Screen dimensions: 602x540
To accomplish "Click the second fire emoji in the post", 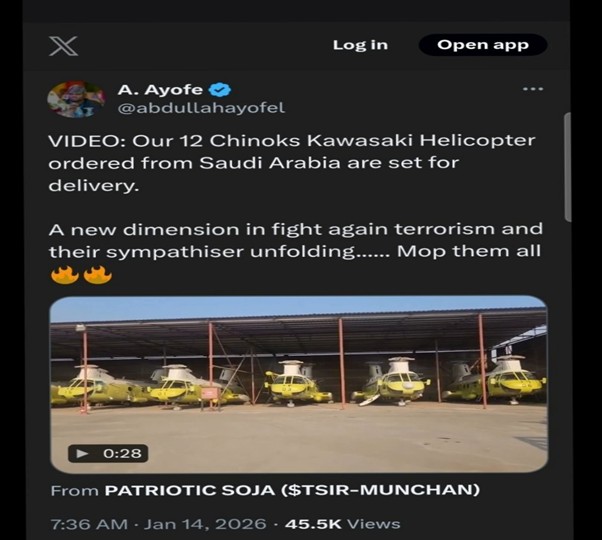I will 97,274.
